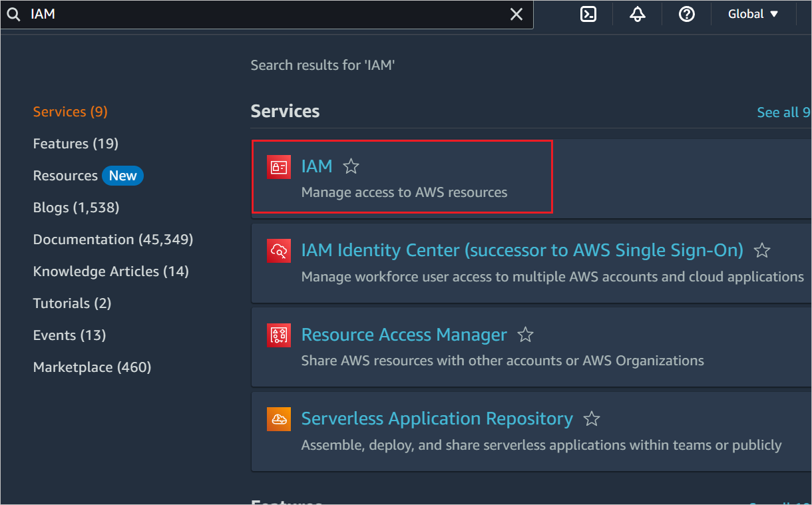The image size is (812, 505).
Task: Favorite Resource Access Manager via its star
Action: [525, 335]
